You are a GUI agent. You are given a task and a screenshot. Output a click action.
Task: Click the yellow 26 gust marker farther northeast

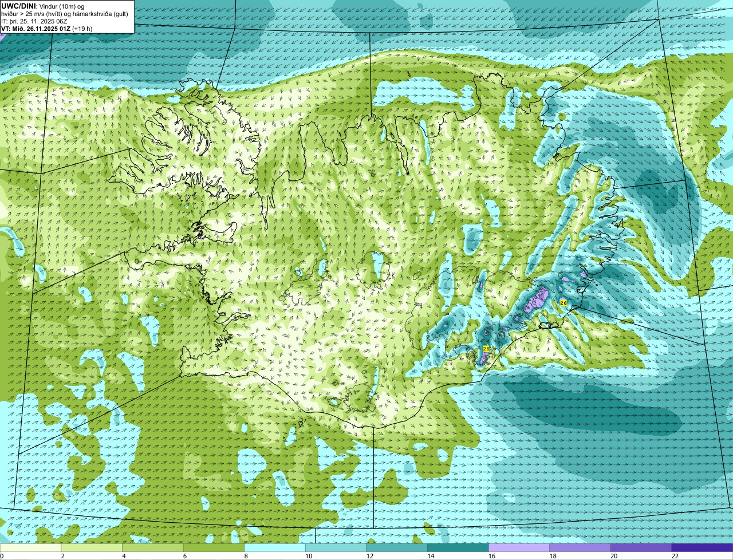563,302
